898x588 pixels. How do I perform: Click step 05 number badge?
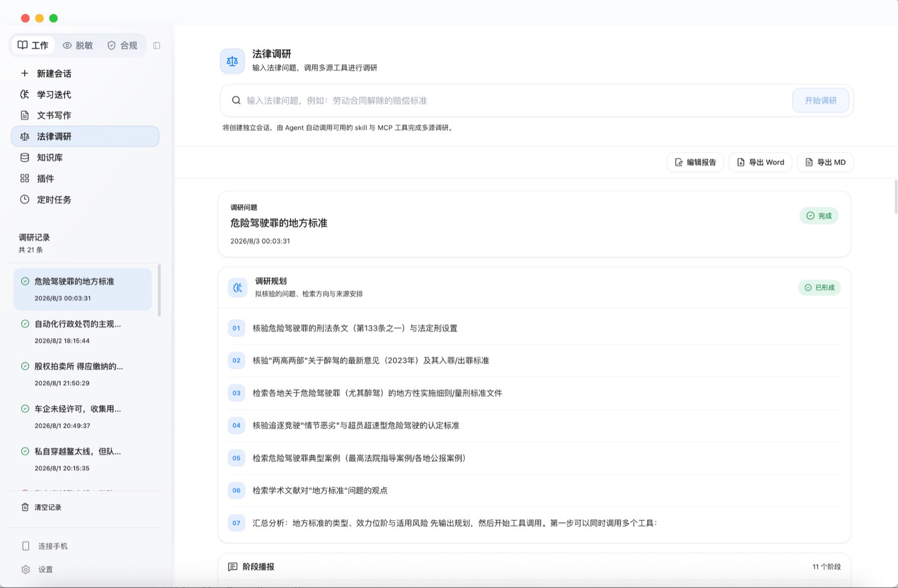pos(236,458)
